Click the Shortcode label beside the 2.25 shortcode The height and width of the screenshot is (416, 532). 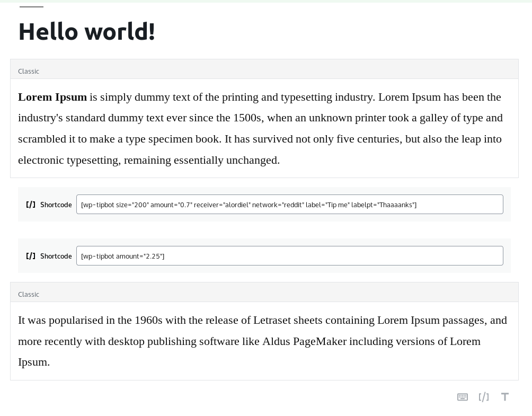56,256
